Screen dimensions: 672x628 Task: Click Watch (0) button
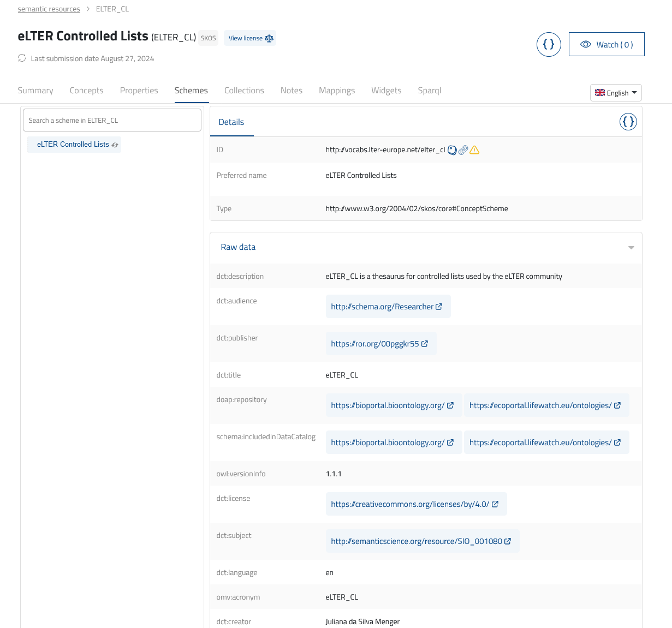tap(606, 44)
